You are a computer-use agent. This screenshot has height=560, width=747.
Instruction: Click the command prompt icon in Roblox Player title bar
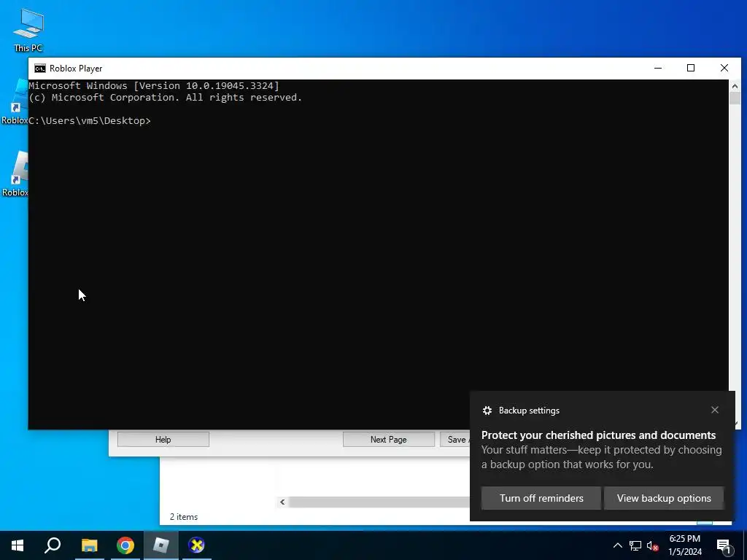click(40, 69)
